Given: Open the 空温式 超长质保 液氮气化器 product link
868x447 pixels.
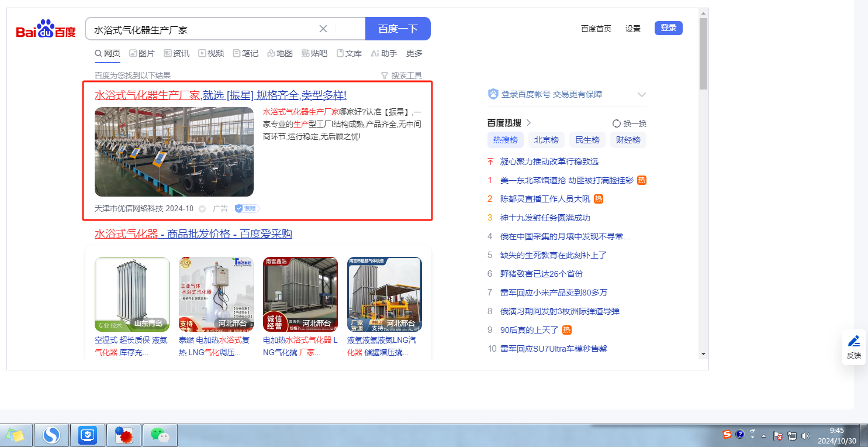Looking at the screenshot, I should pos(132,346).
